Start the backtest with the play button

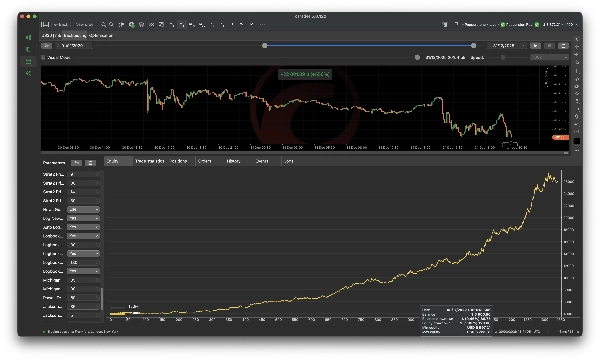(x=535, y=46)
